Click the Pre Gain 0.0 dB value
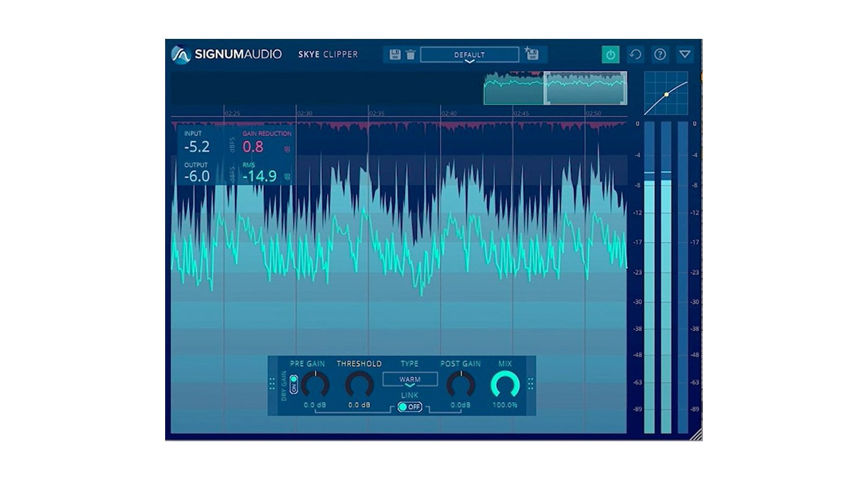The height and width of the screenshot is (479, 868). pyautogui.click(x=315, y=405)
